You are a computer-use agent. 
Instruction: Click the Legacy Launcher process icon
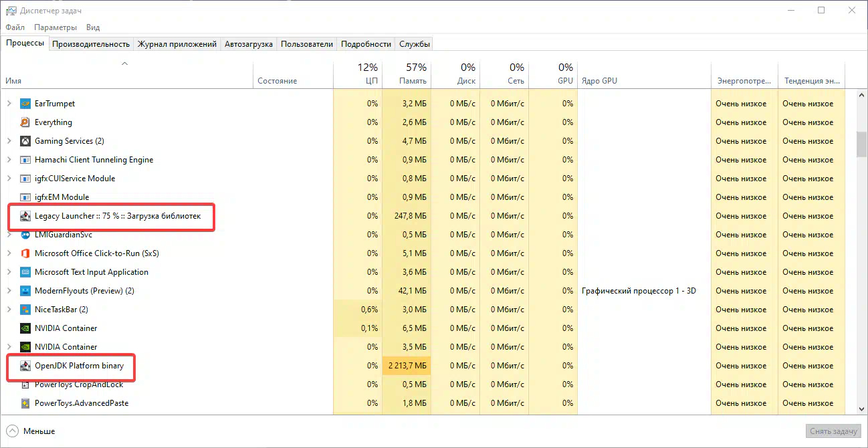[25, 216]
